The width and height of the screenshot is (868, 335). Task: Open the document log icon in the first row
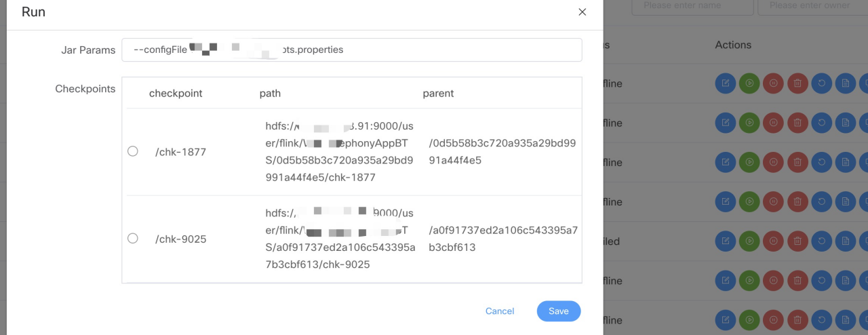coord(845,83)
